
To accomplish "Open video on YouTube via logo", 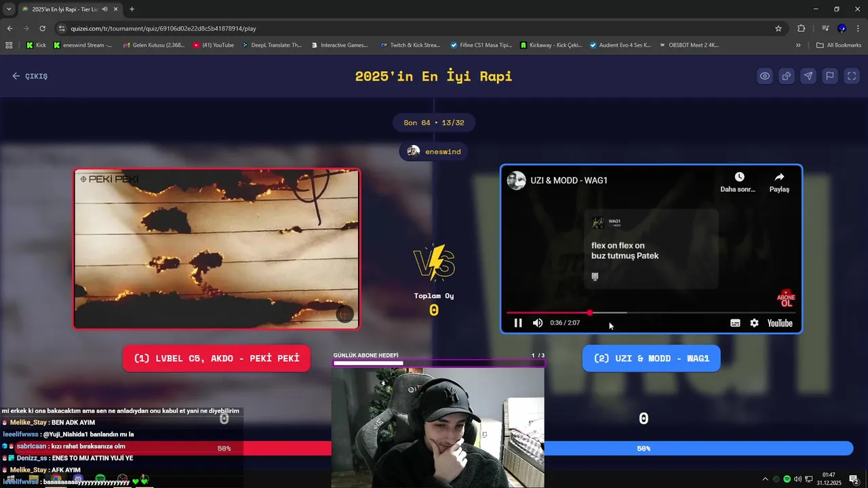I will pyautogui.click(x=780, y=323).
